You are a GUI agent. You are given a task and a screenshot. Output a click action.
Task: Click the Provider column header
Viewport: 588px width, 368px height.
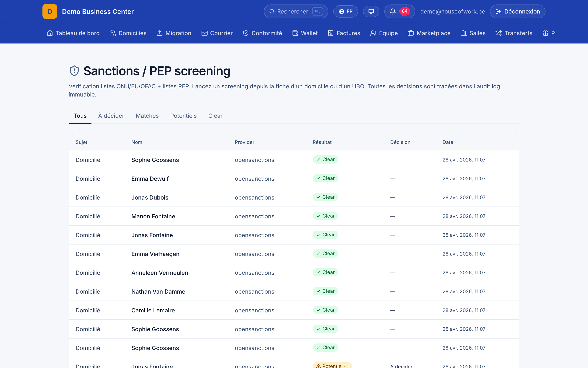(x=244, y=142)
